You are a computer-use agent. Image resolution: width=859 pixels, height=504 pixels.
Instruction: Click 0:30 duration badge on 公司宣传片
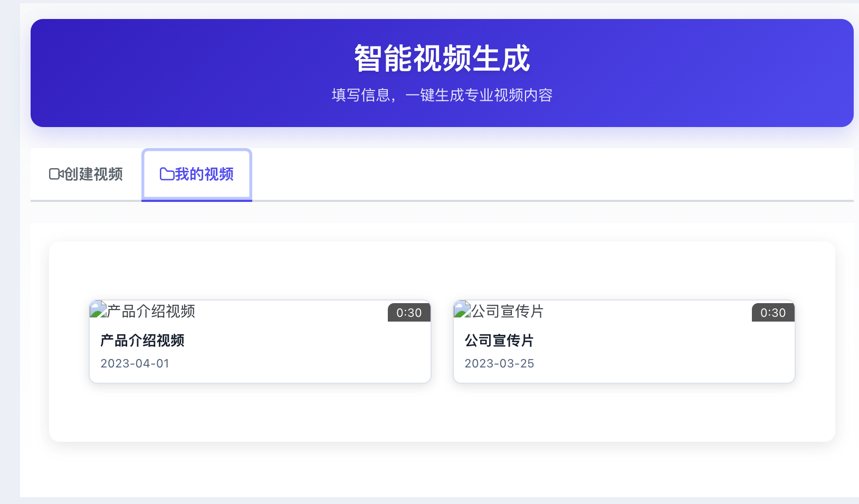tap(773, 313)
